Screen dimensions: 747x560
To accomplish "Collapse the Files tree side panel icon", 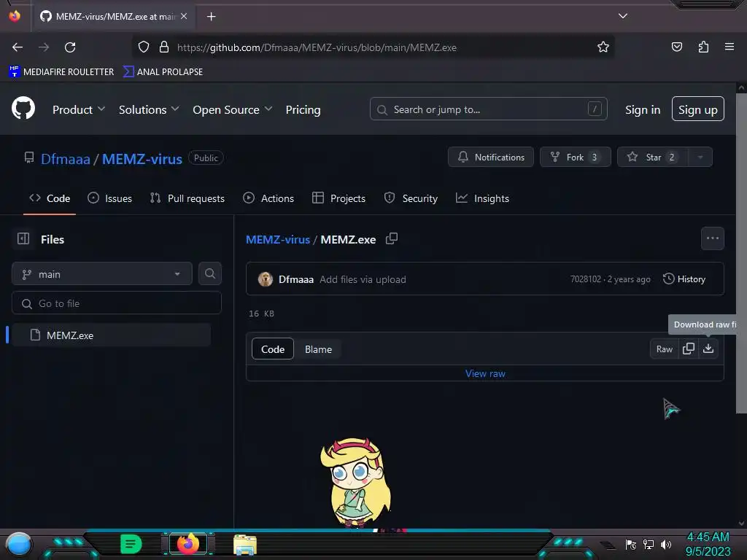I will click(x=23, y=238).
